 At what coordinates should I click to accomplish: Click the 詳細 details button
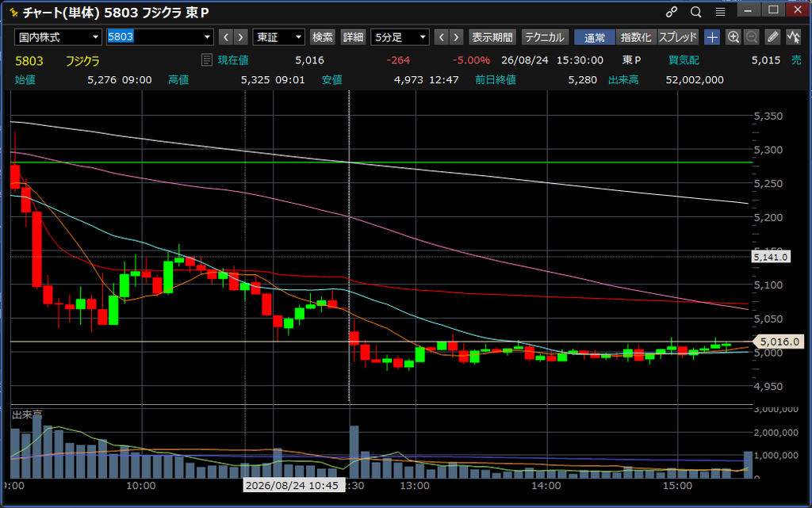[353, 37]
